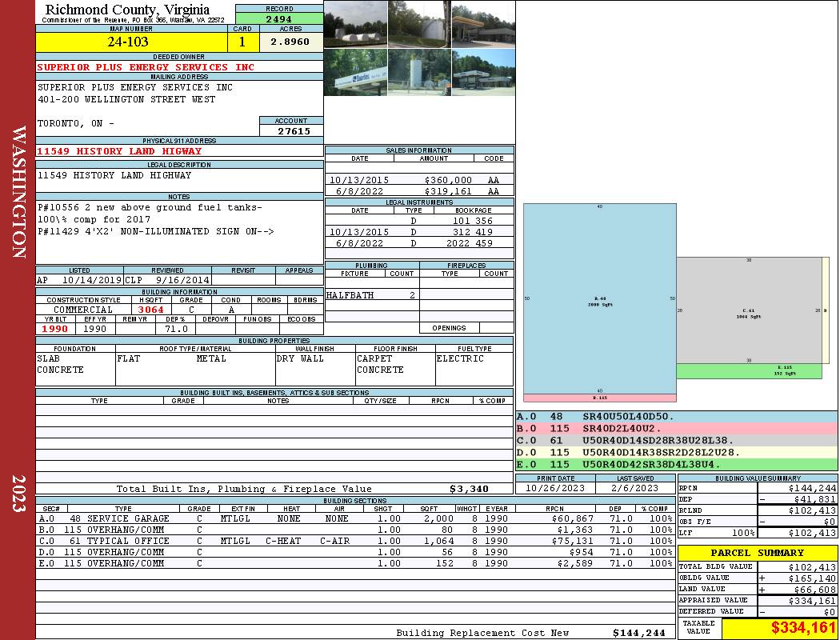Click print date 10/26/2023
Image resolution: width=840 pixels, height=640 pixels.
click(555, 488)
